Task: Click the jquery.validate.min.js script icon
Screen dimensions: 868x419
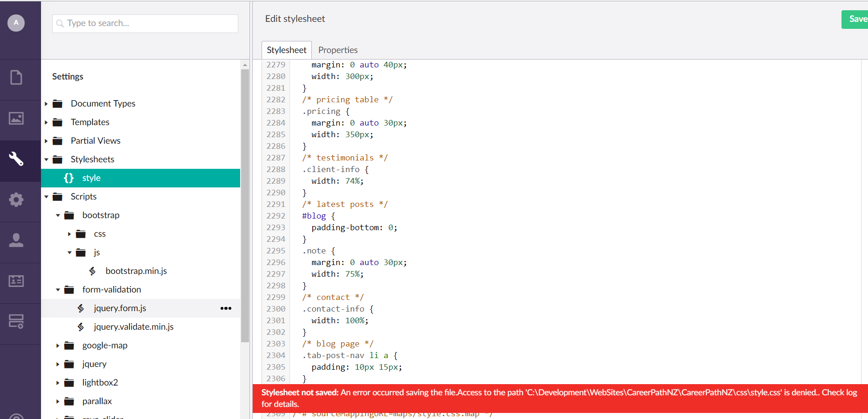Action: click(x=81, y=327)
